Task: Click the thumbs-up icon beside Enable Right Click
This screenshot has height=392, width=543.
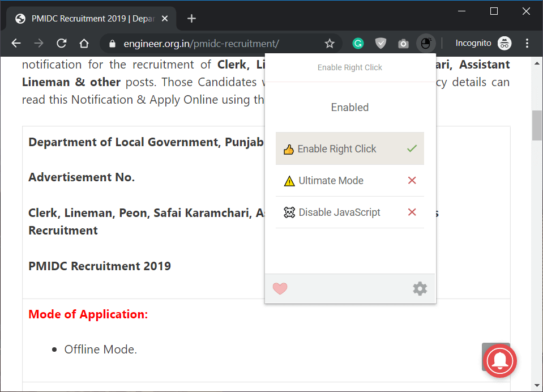Action: pos(288,149)
